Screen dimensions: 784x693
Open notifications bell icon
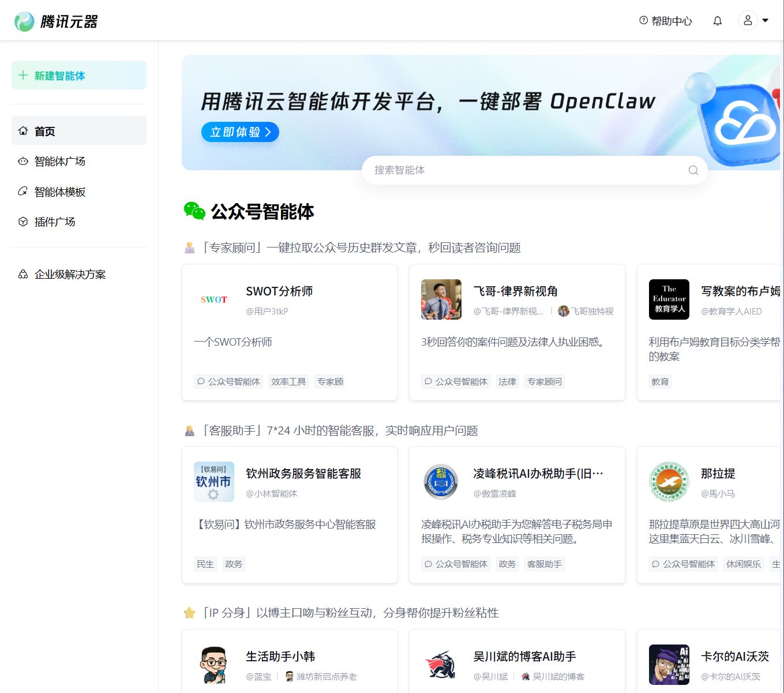click(717, 21)
